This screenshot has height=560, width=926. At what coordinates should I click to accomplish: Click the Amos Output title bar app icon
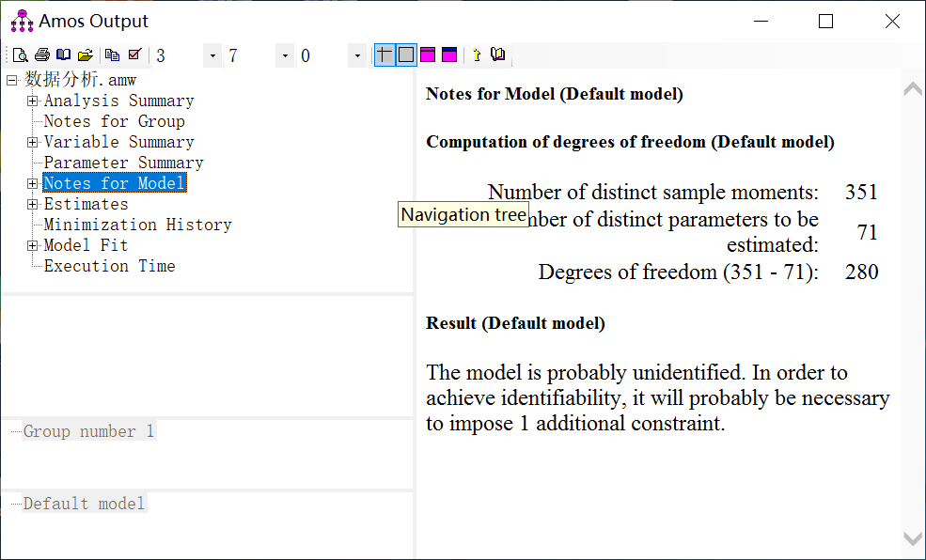tap(22, 21)
